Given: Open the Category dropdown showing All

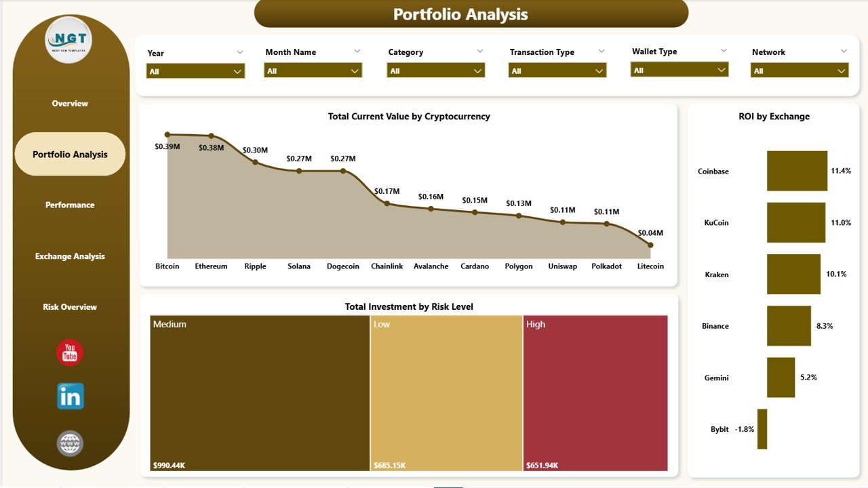Looking at the screenshot, I should click(x=435, y=70).
